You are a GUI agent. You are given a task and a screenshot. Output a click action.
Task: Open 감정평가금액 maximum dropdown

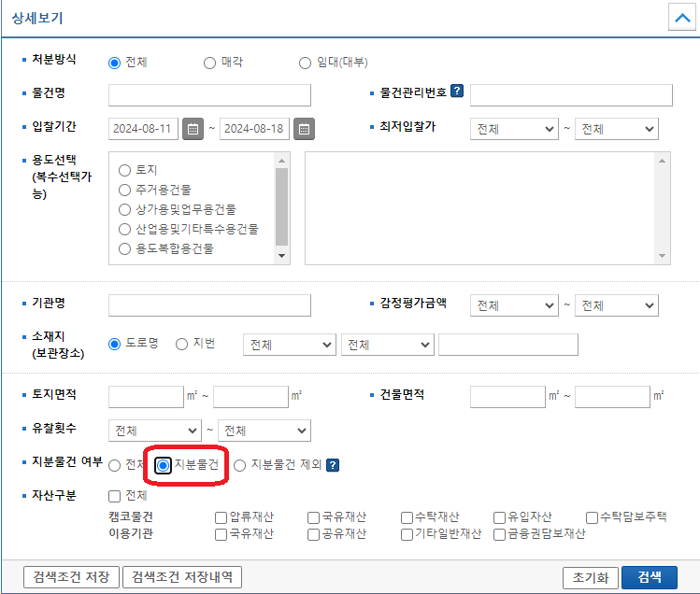point(617,305)
